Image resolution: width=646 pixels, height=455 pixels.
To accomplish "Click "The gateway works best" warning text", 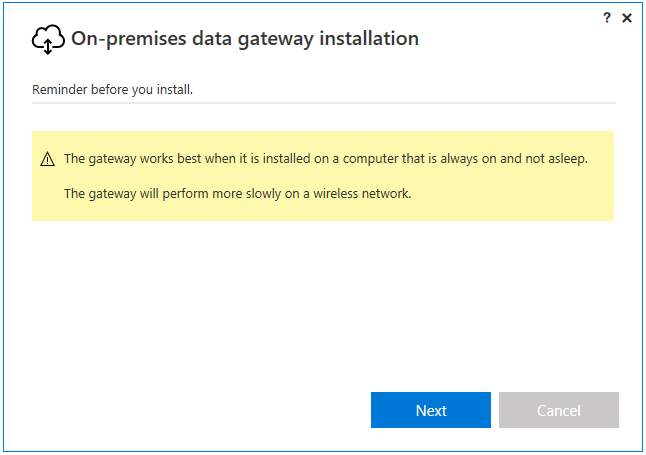I will (x=130, y=158).
